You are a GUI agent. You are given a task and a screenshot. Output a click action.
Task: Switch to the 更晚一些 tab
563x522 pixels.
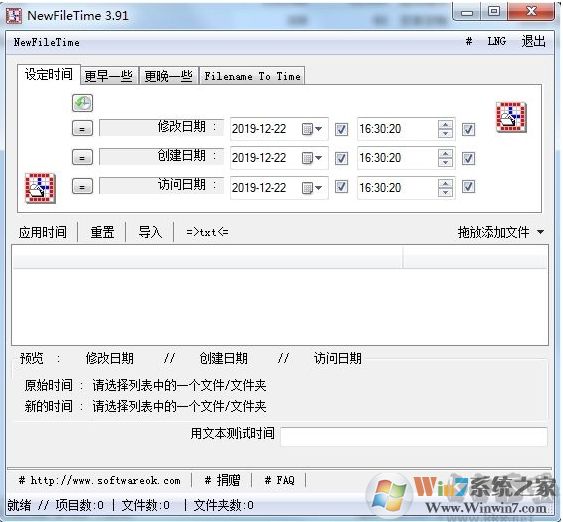pyautogui.click(x=168, y=76)
